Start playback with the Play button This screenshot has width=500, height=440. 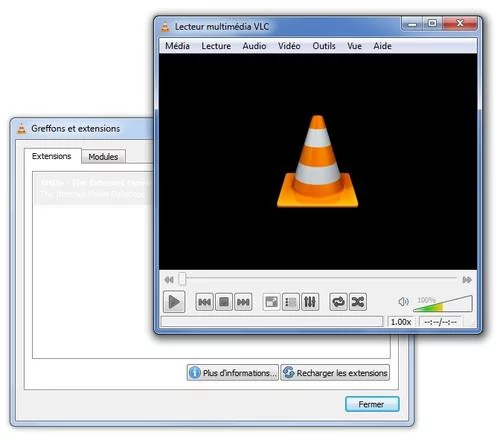click(174, 302)
